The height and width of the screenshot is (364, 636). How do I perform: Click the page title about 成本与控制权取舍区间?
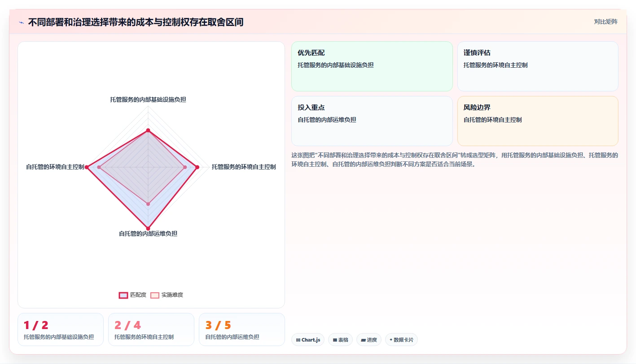(x=136, y=22)
